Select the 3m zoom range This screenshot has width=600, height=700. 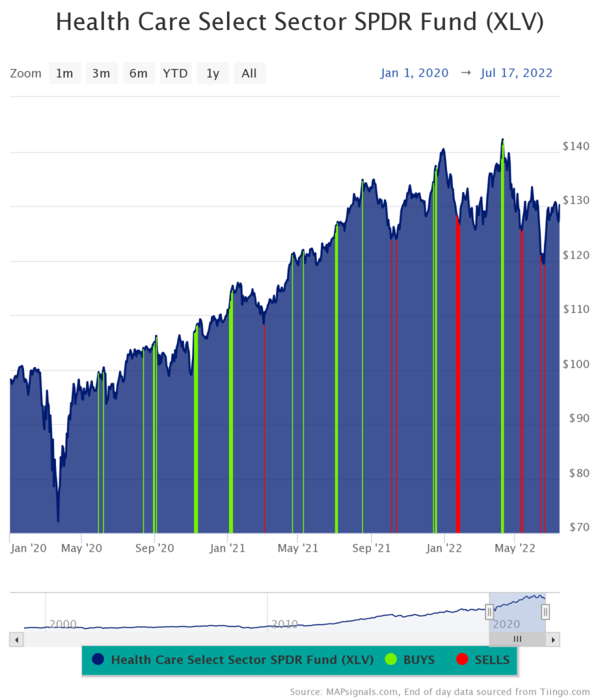tap(101, 73)
